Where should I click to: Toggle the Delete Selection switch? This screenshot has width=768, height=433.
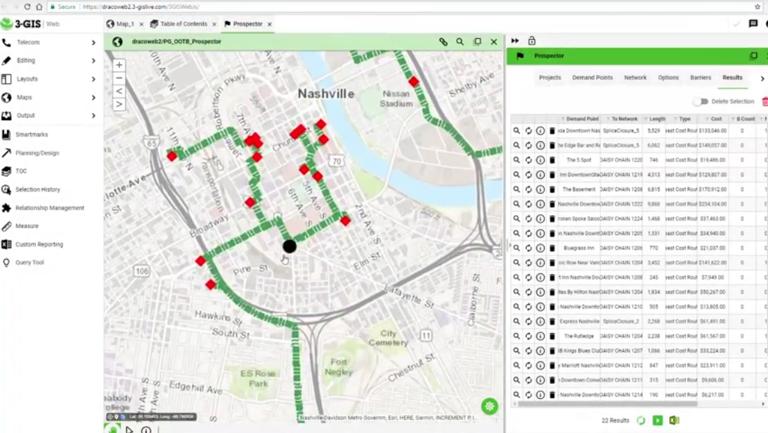701,101
